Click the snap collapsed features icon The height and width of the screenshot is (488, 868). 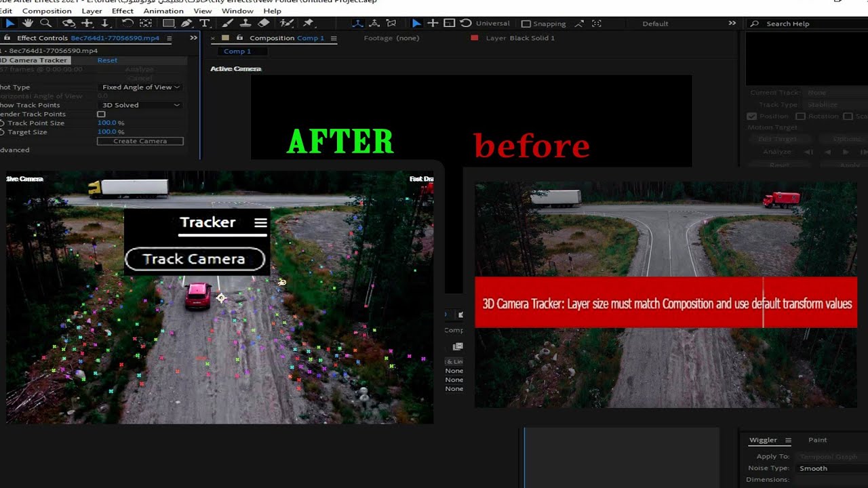click(x=597, y=23)
